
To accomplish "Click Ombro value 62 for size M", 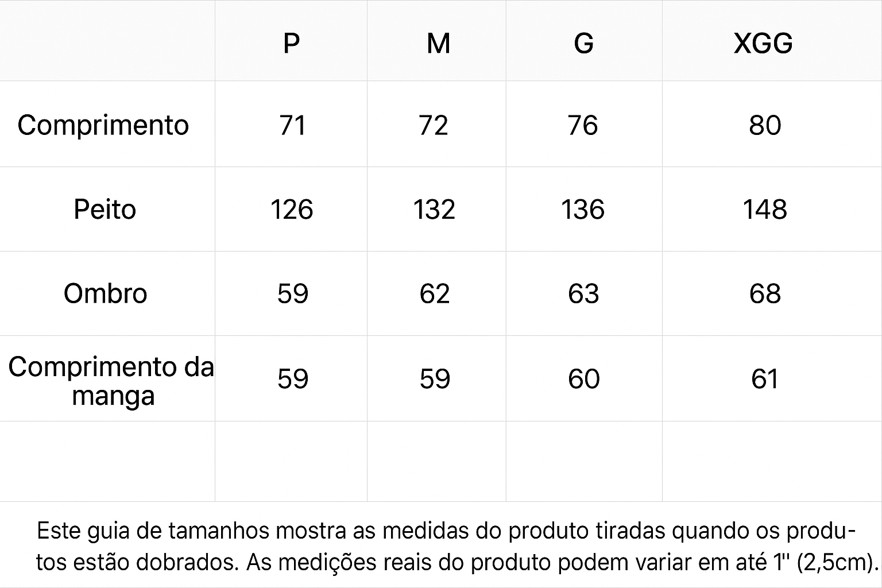I will pyautogui.click(x=435, y=293).
